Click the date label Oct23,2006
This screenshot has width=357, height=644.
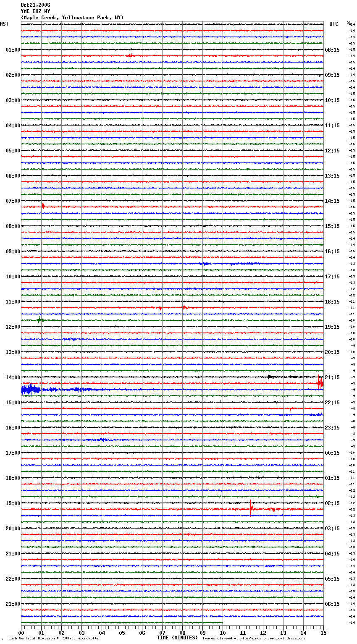pyautogui.click(x=35, y=5)
